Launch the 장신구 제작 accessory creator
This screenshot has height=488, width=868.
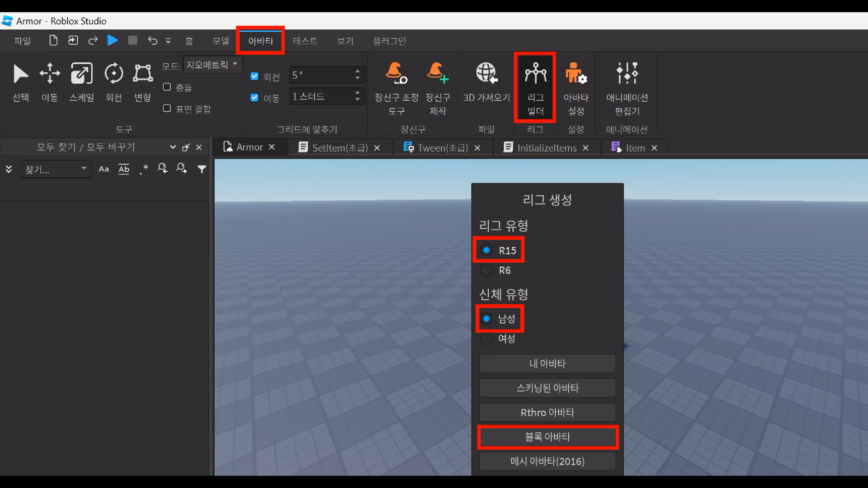tap(438, 89)
